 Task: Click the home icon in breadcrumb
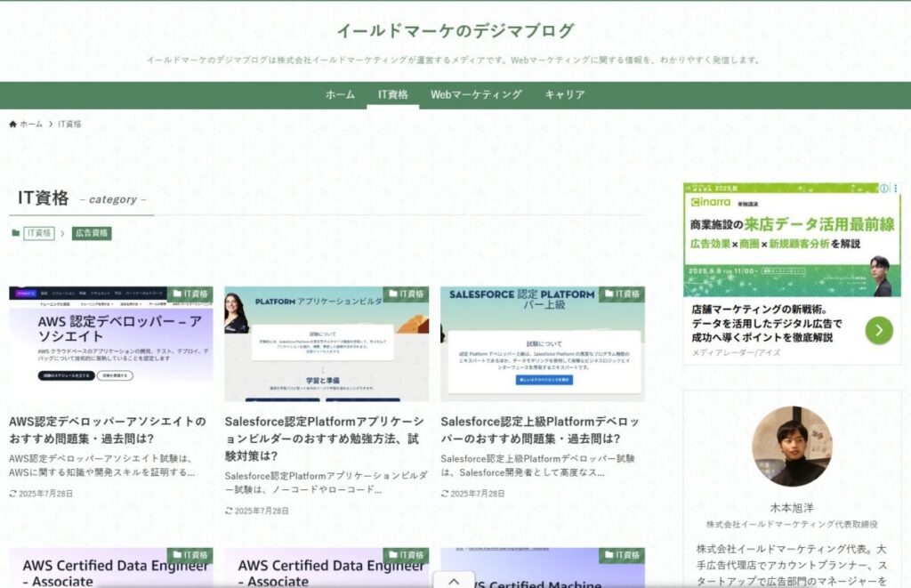click(x=12, y=125)
